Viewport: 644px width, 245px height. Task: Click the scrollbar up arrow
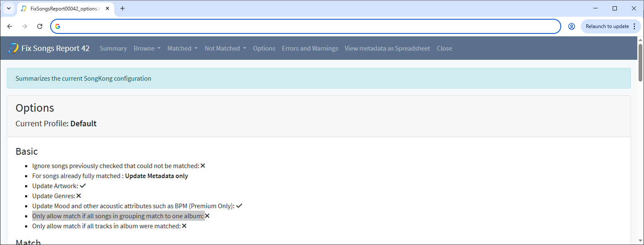pos(640,39)
